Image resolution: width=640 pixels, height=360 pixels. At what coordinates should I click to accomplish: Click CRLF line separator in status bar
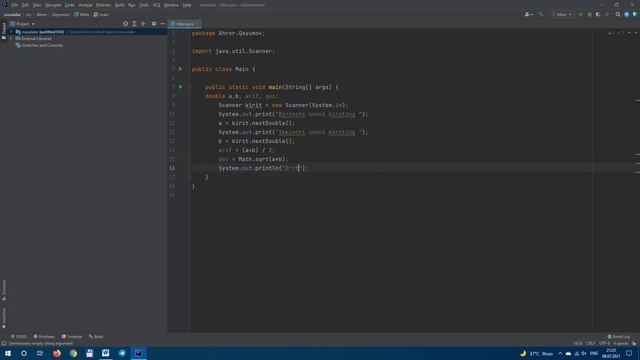(x=591, y=344)
